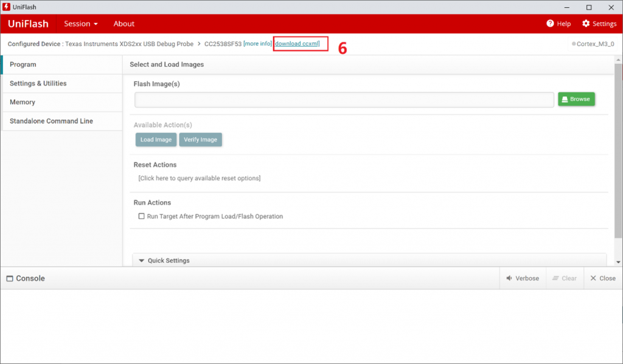Click the CC2538SF53 device name text
The width and height of the screenshot is (623, 364).
(223, 44)
